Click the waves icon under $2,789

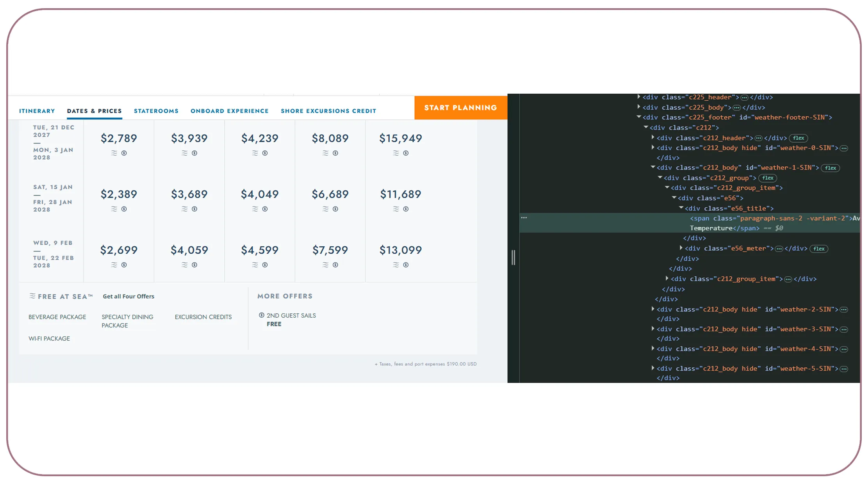(114, 153)
